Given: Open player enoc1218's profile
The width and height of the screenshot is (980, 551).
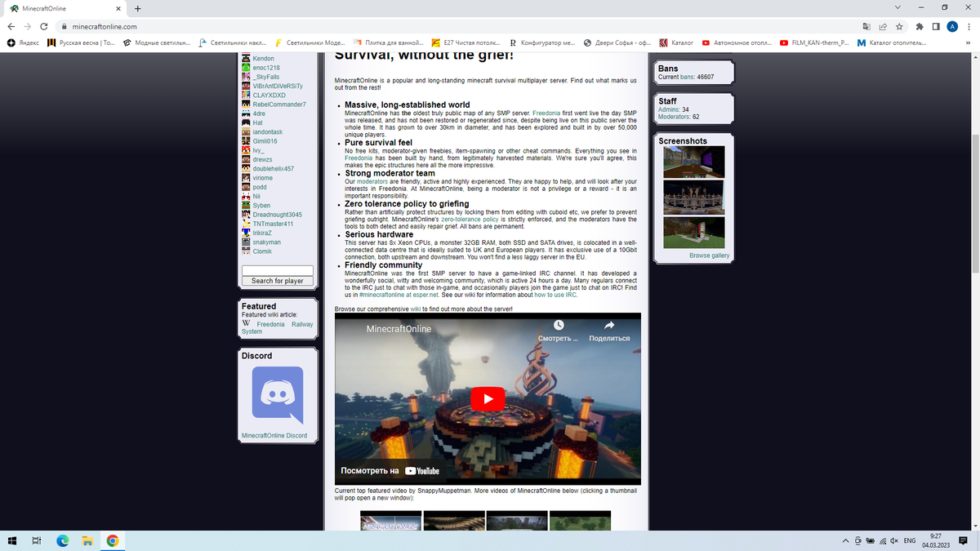Looking at the screenshot, I should [x=266, y=68].
